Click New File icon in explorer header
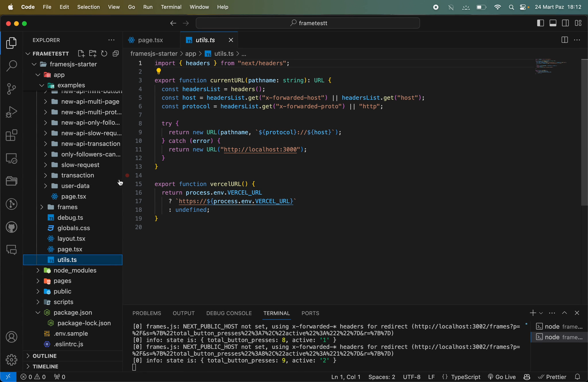This screenshot has height=382, width=588. [x=81, y=53]
